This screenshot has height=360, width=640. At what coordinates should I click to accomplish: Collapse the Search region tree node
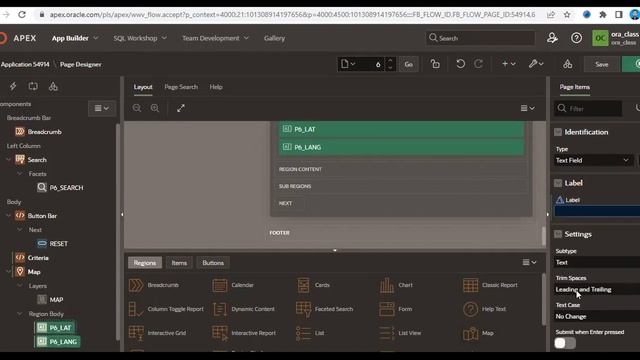pos(9,160)
